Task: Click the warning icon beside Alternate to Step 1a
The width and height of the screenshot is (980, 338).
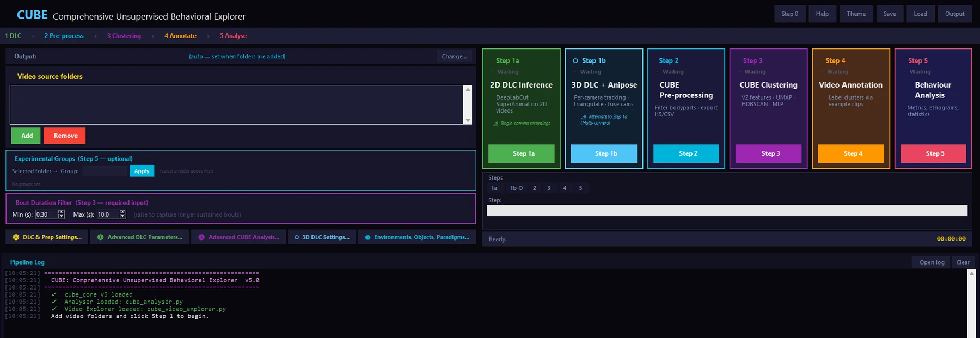Action: (584, 116)
